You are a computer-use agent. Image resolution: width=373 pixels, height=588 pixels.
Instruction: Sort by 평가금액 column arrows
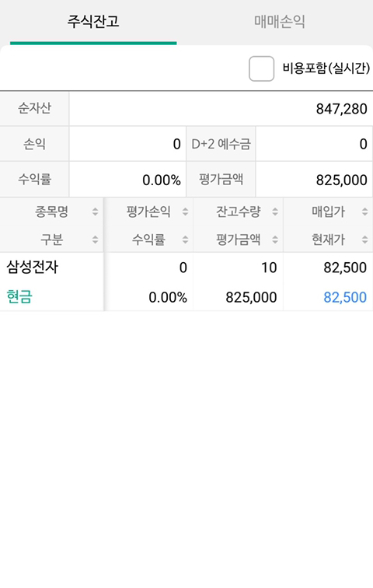click(275, 240)
